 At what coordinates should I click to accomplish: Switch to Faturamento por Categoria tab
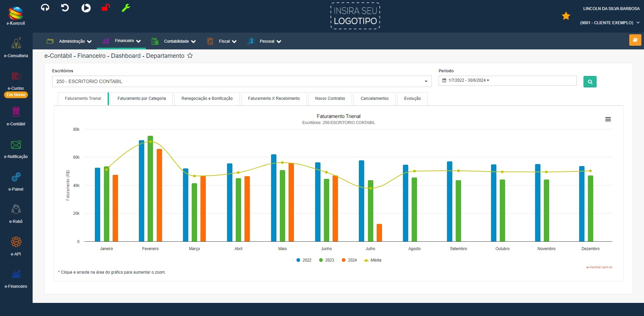pos(142,98)
